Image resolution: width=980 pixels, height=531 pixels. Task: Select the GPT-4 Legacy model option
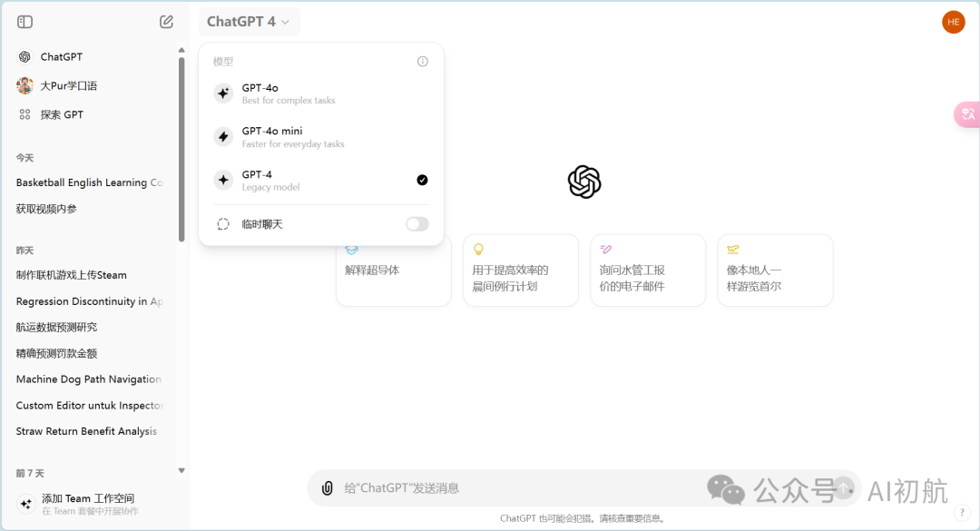[320, 180]
